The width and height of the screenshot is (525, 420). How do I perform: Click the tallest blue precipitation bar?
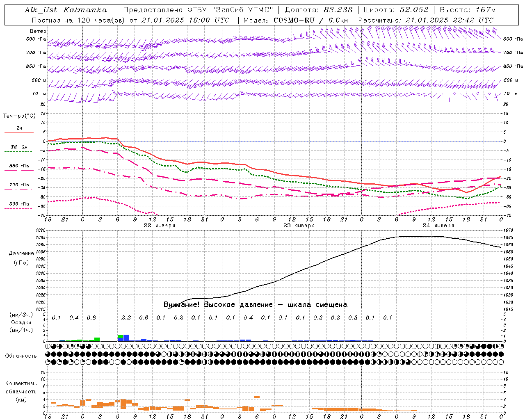coord(126,338)
